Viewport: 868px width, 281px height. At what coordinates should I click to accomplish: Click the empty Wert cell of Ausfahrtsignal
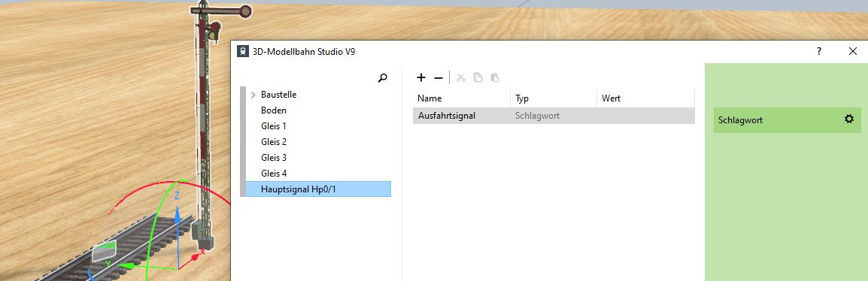tap(645, 116)
